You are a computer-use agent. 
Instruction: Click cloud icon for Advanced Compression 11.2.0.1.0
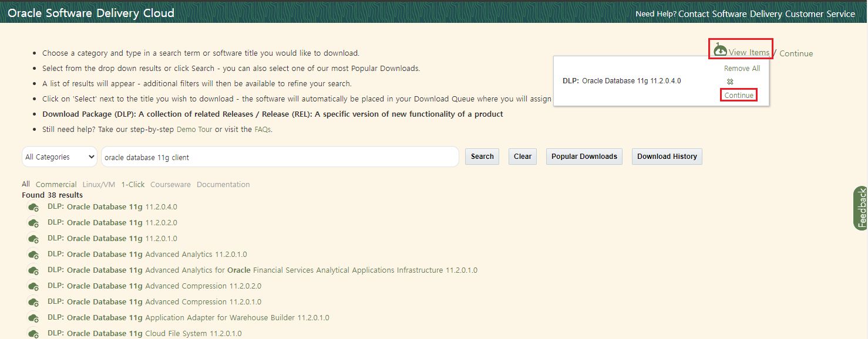pyautogui.click(x=33, y=302)
